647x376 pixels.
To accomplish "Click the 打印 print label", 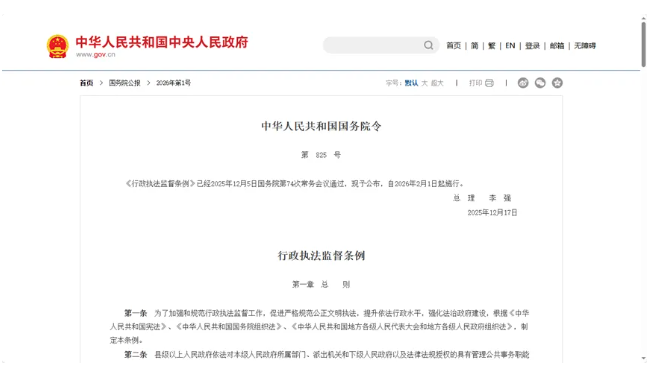I will click(x=475, y=83).
